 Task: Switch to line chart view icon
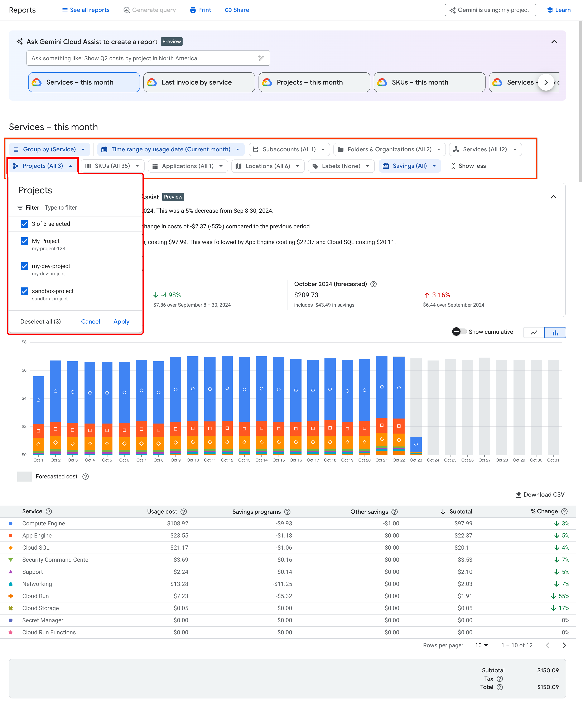coord(534,333)
